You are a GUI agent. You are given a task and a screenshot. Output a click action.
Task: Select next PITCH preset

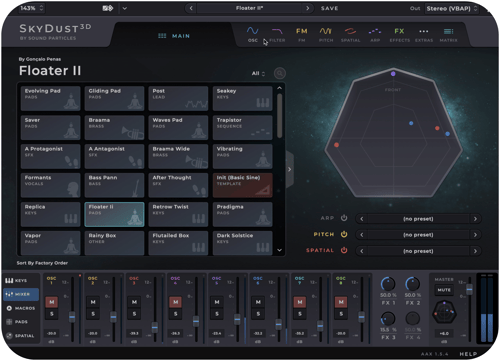475,235
